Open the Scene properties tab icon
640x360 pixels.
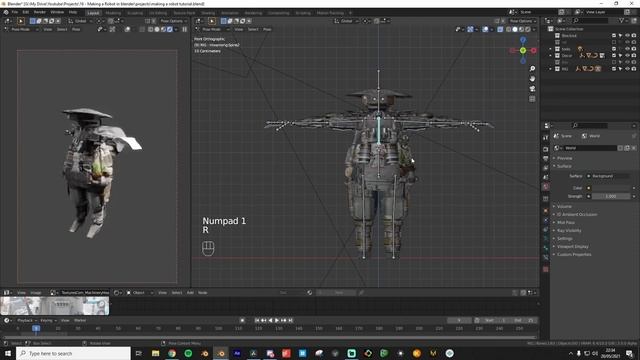[546, 177]
